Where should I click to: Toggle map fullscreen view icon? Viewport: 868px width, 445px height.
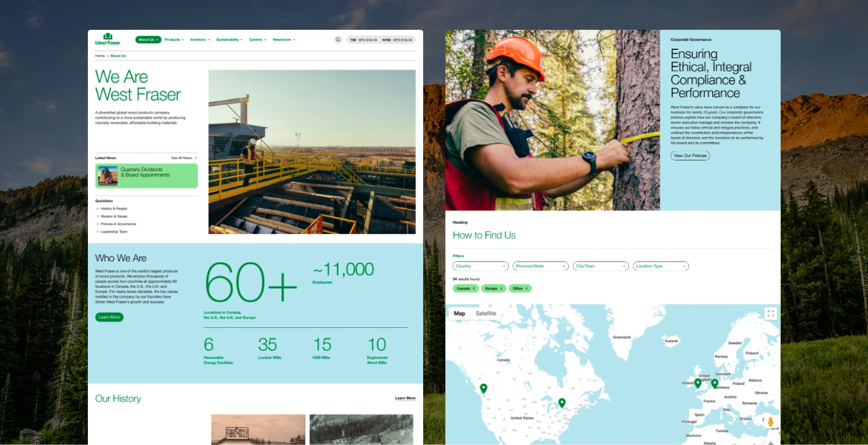click(x=770, y=313)
